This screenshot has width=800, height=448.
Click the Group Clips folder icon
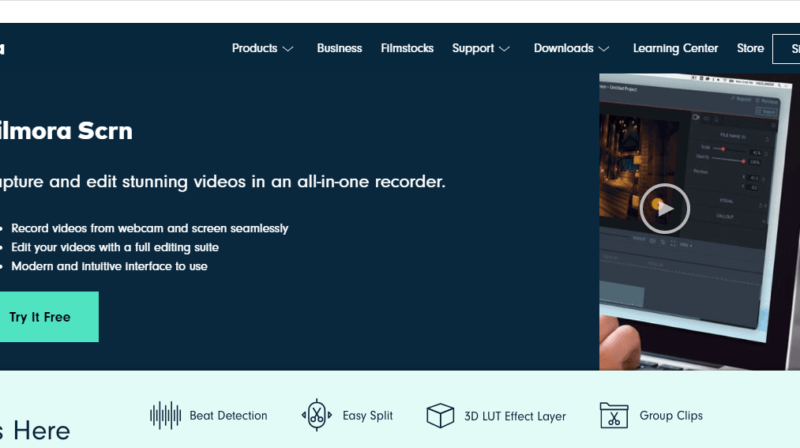click(x=614, y=415)
